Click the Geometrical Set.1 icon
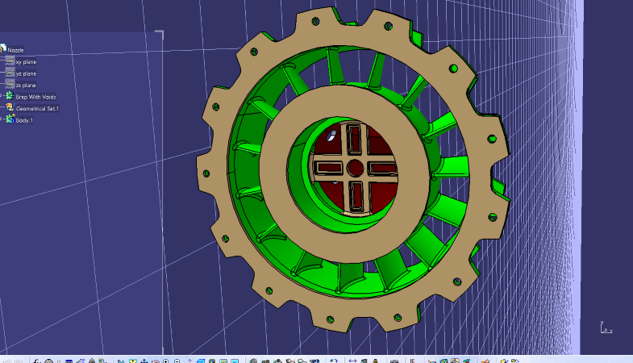The image size is (633, 363). [x=10, y=107]
